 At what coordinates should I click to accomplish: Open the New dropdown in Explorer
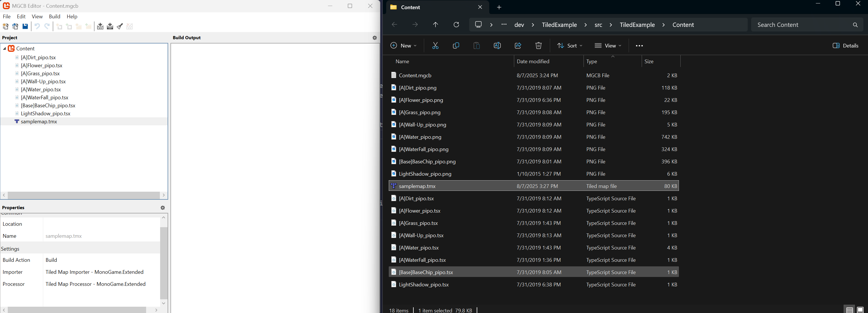(x=403, y=45)
